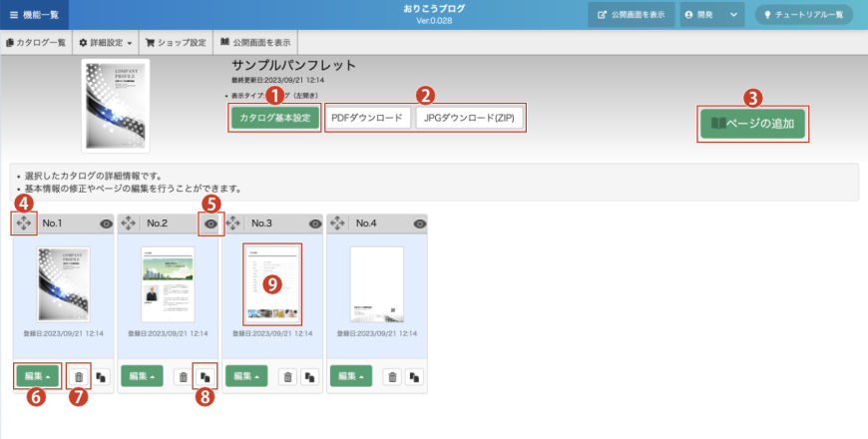
Task: Click the move handle icon on page No.3
Action: click(233, 223)
